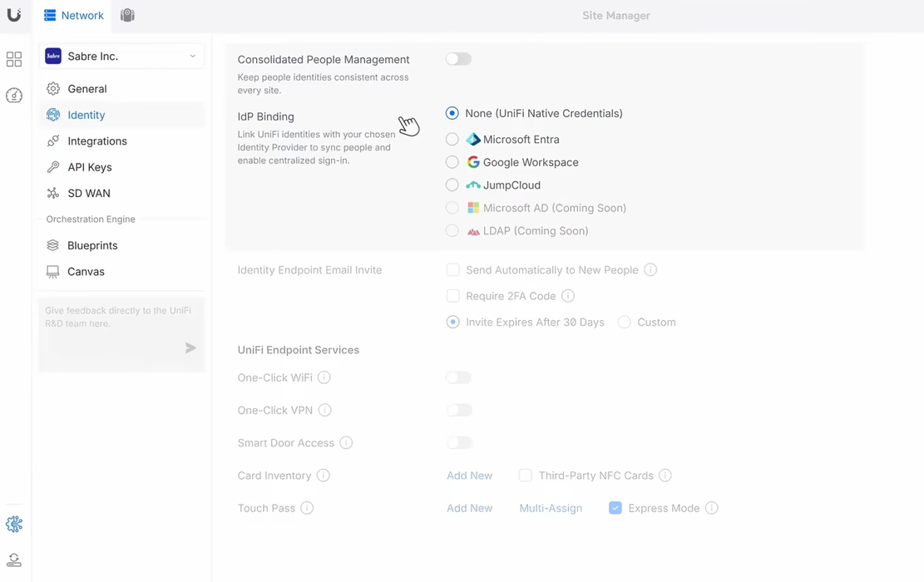Click the Multi-Assign link

(551, 508)
